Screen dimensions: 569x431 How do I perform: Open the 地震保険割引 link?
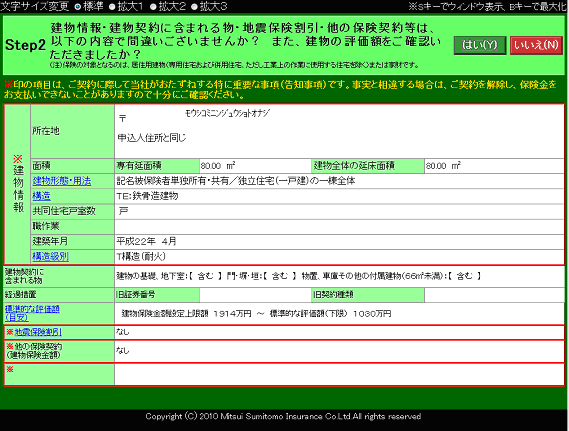click(38, 332)
